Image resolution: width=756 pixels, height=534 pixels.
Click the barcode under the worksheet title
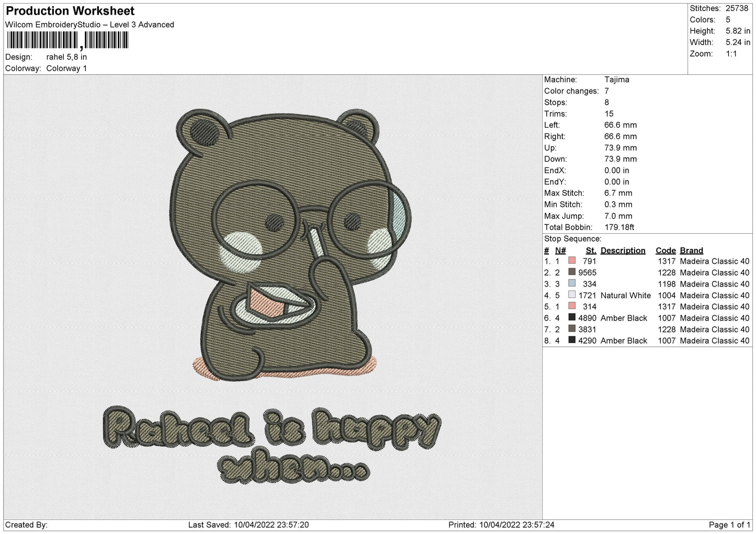pyautogui.click(x=67, y=41)
